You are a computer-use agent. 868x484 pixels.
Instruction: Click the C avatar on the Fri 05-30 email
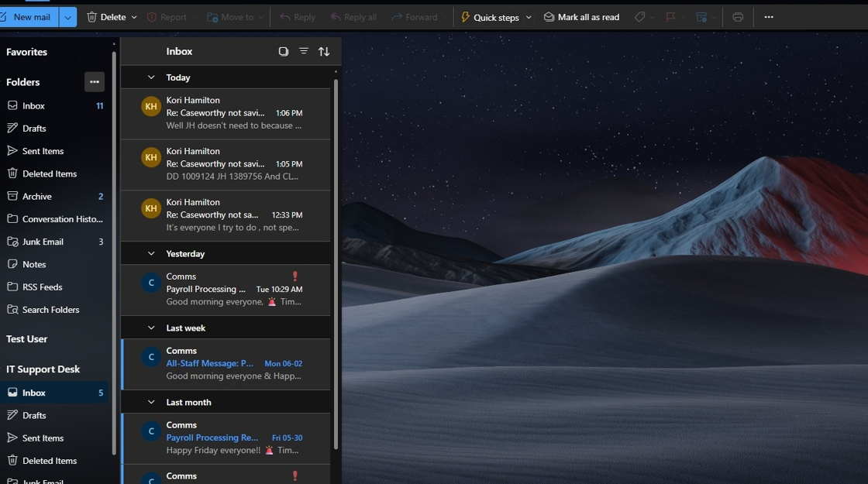(x=150, y=431)
